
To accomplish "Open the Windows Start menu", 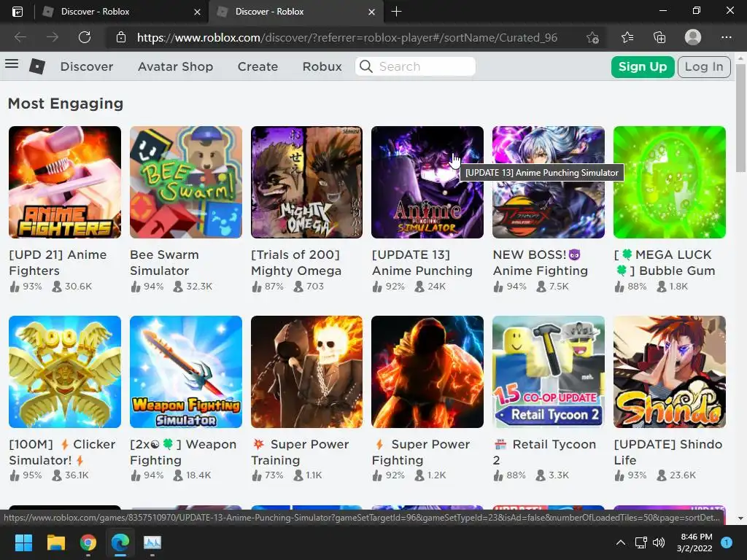I will (23, 542).
